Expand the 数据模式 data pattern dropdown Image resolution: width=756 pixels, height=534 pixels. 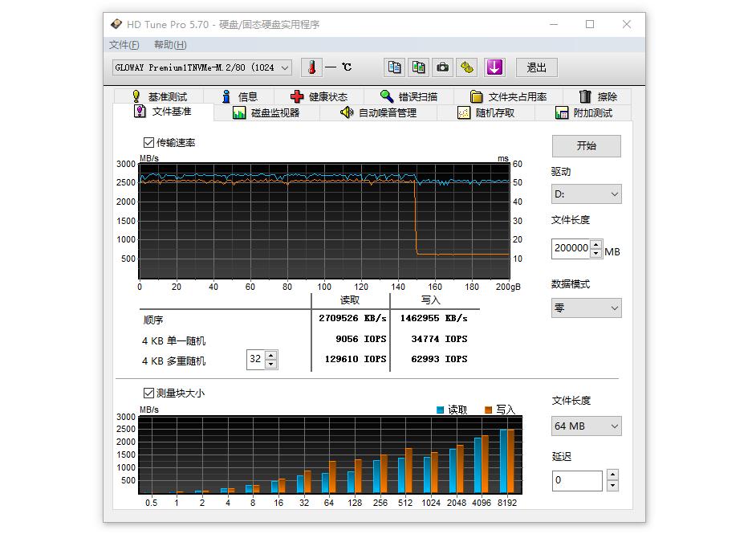click(586, 308)
